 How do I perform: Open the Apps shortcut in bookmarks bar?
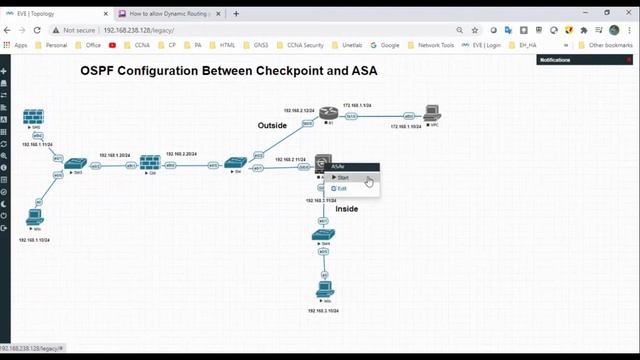pos(15,45)
